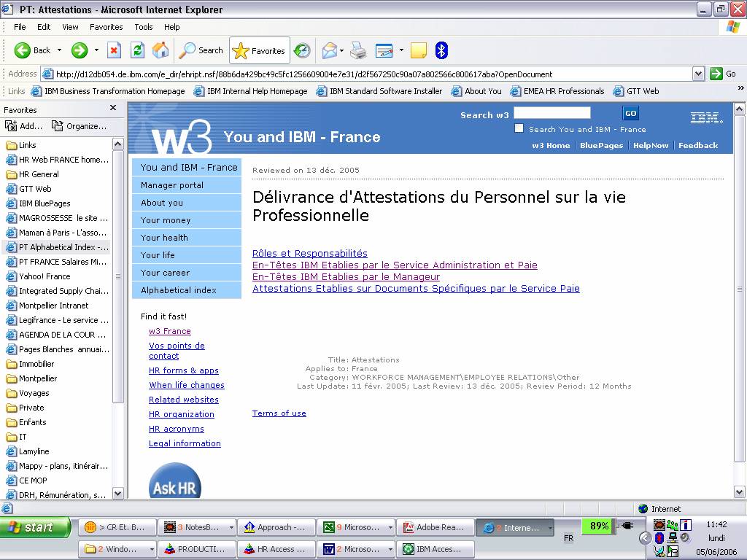The height and width of the screenshot is (560, 747).
Task: Open Attestations Etablies sur Documents Spécifiques link
Action: click(x=416, y=288)
